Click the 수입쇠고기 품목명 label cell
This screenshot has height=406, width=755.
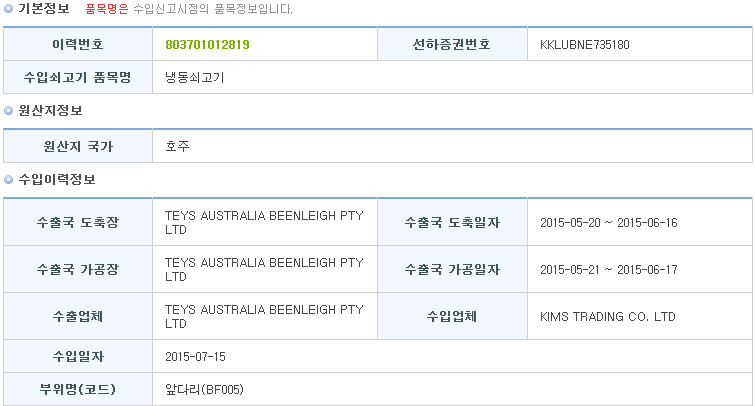click(x=78, y=77)
